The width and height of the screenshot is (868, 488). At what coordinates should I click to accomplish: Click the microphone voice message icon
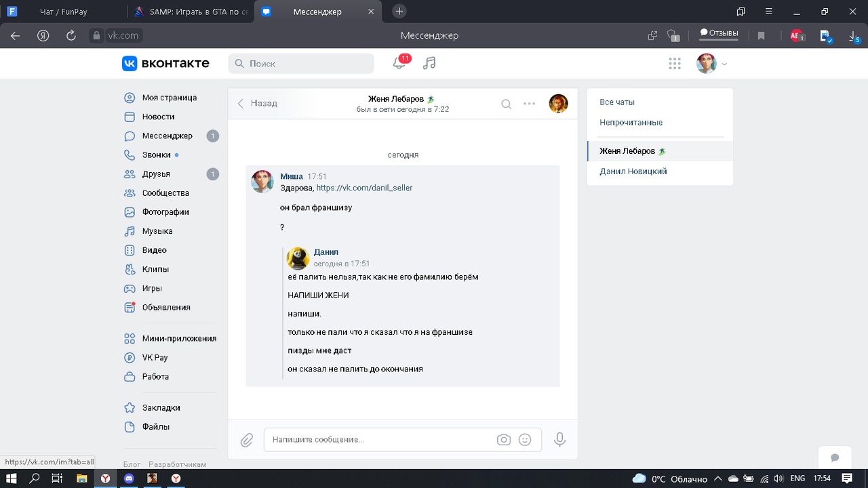(559, 440)
